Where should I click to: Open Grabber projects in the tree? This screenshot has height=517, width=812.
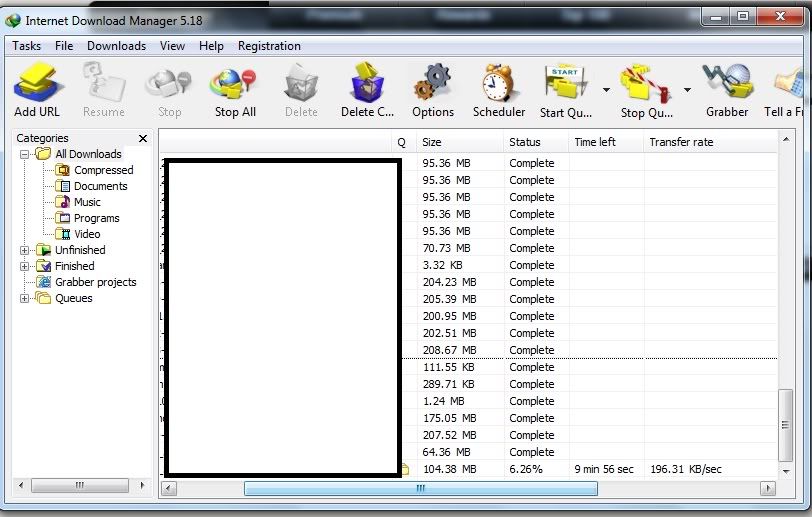(86, 282)
